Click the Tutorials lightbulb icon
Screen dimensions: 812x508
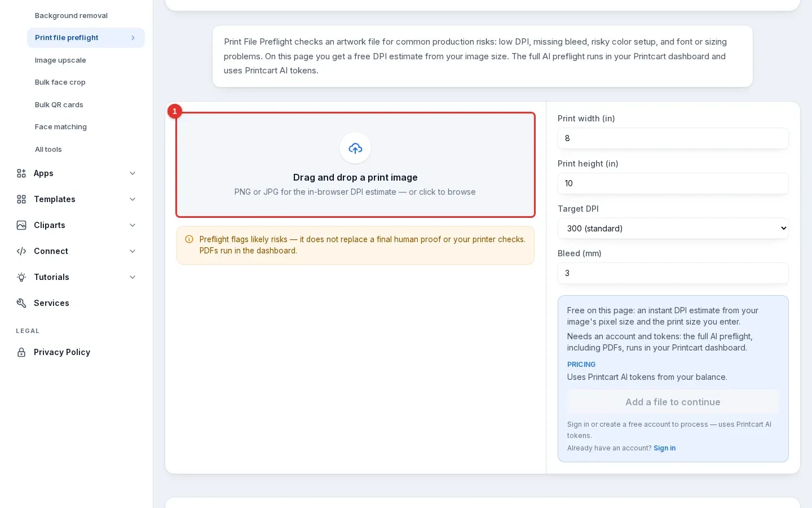click(x=21, y=277)
